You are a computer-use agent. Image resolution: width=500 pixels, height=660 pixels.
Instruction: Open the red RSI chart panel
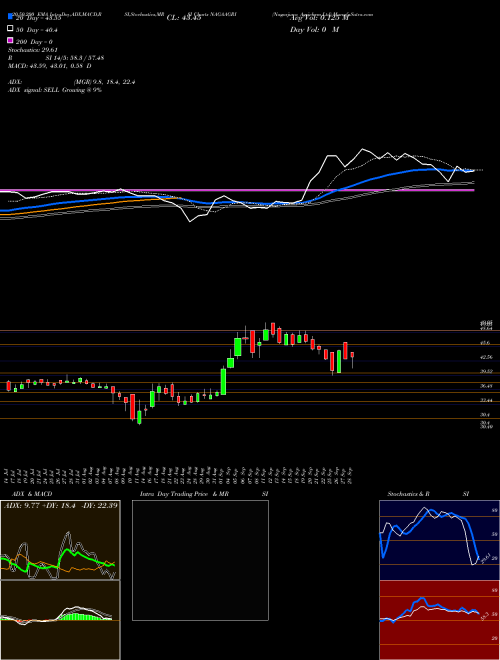tap(439, 620)
